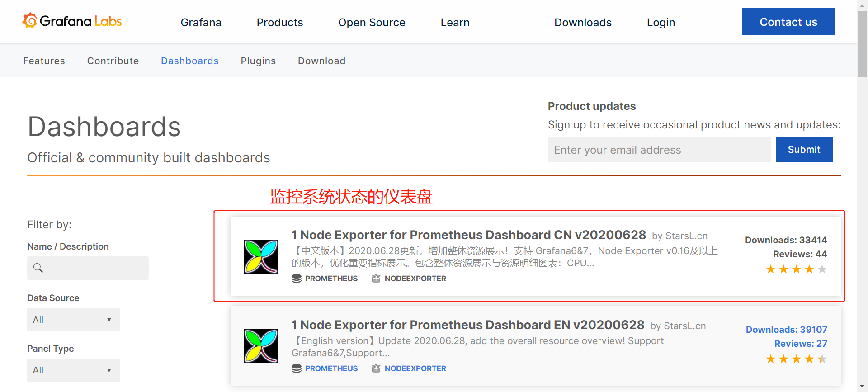This screenshot has width=868, height=392.
Task: Click the email address input field
Action: (660, 150)
